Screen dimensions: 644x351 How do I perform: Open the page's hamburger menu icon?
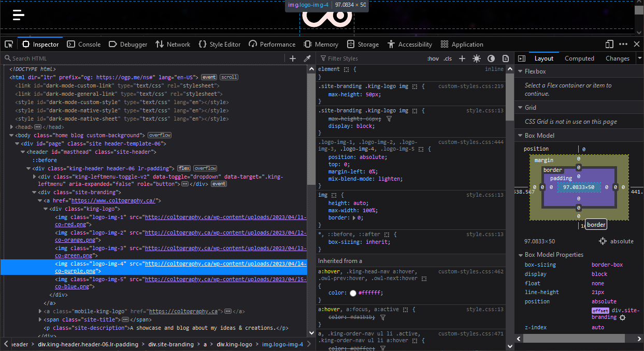[x=19, y=15]
